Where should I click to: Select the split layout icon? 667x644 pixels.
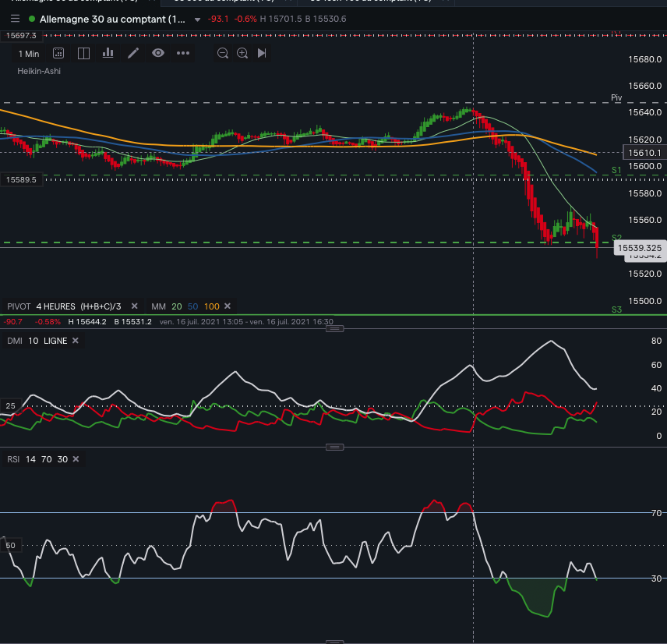pyautogui.click(x=83, y=53)
